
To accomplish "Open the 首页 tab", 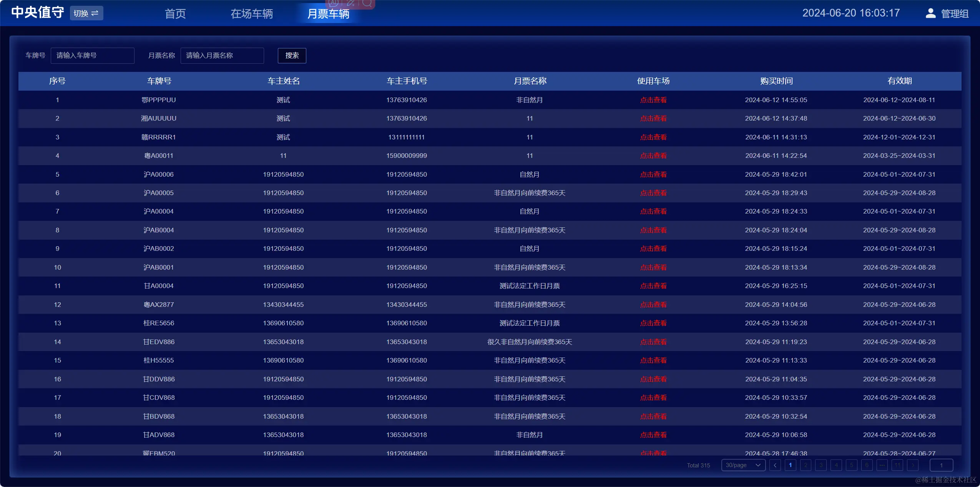I will (175, 14).
